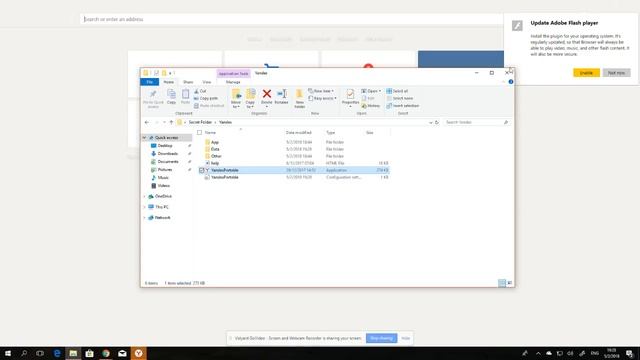This screenshot has width=640, height=360.
Task: Delete the selected file with the red X
Action: pyautogui.click(x=267, y=97)
